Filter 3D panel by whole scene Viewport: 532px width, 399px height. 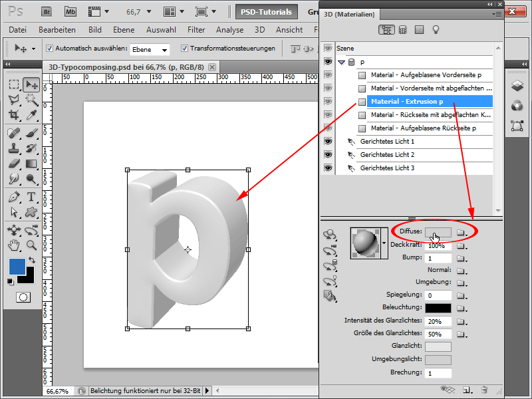(386, 30)
